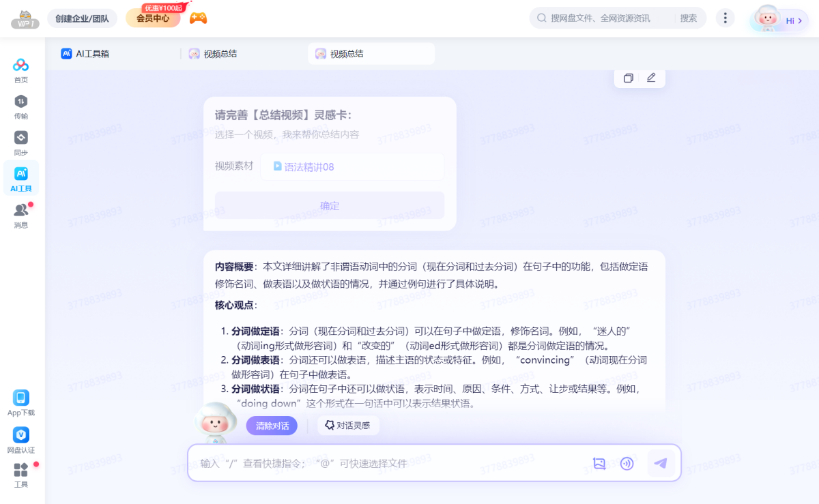Viewport: 819px width, 504px height.
Task: Open App下载 in the sidebar
Action: pos(21,402)
